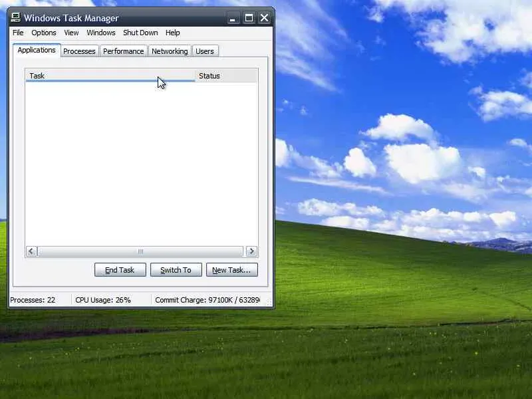The image size is (532, 399).
Task: Open the Options menu
Action: 44,33
